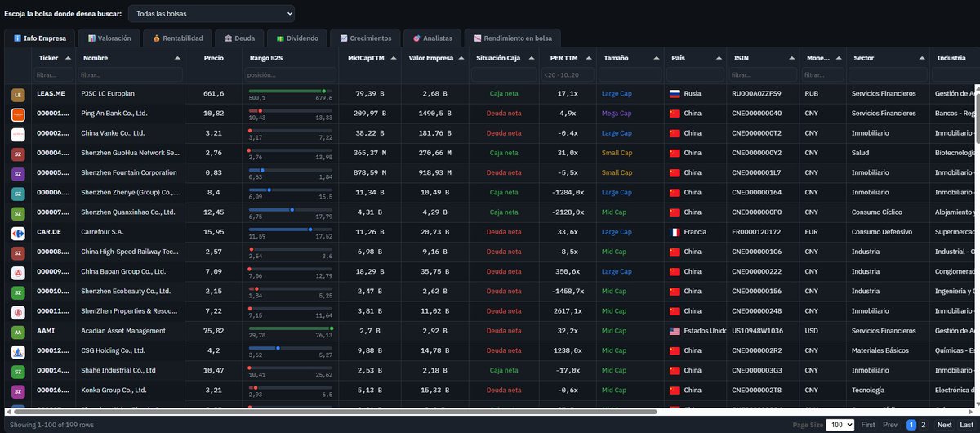This screenshot has width=980, height=433.
Task: Switch to the Info Empresa tab
Action: point(39,38)
